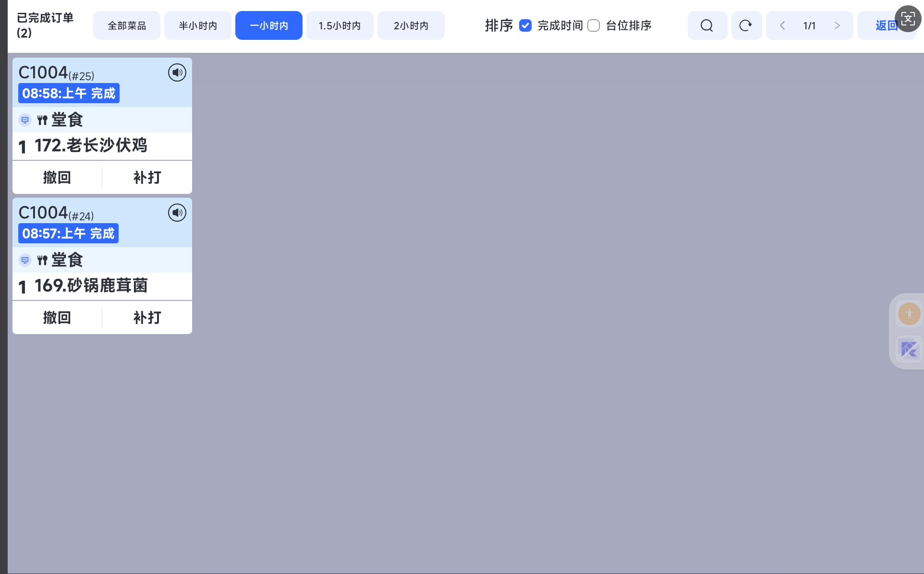Click the dish 169.砂锅鹿茸菌 row
The width and height of the screenshot is (924, 574).
[x=102, y=286]
